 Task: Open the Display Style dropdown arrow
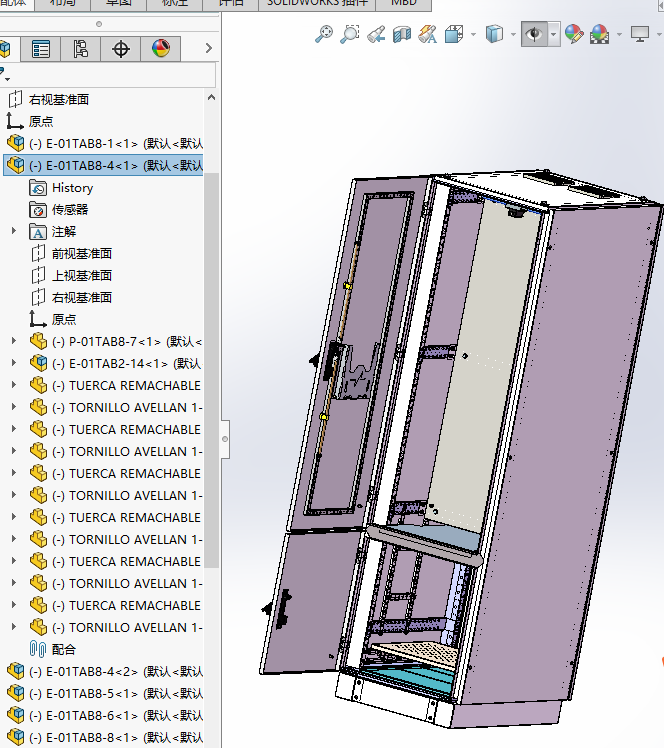(x=513, y=34)
